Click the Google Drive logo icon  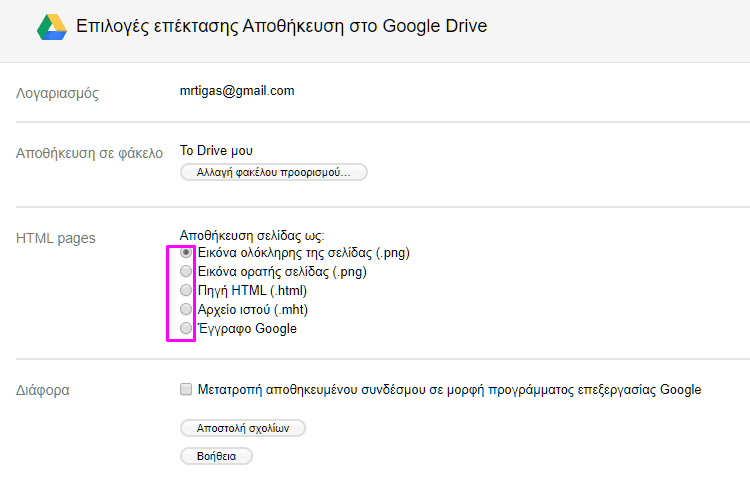click(52, 27)
